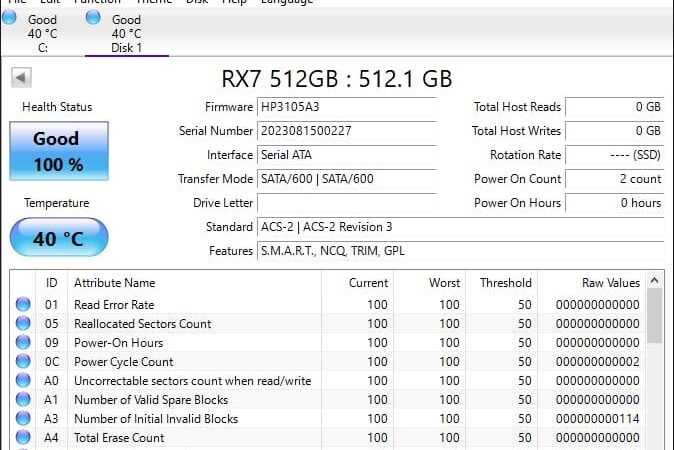Image resolution: width=674 pixels, height=450 pixels.
Task: Click the Raw Values column header
Action: (x=610, y=283)
